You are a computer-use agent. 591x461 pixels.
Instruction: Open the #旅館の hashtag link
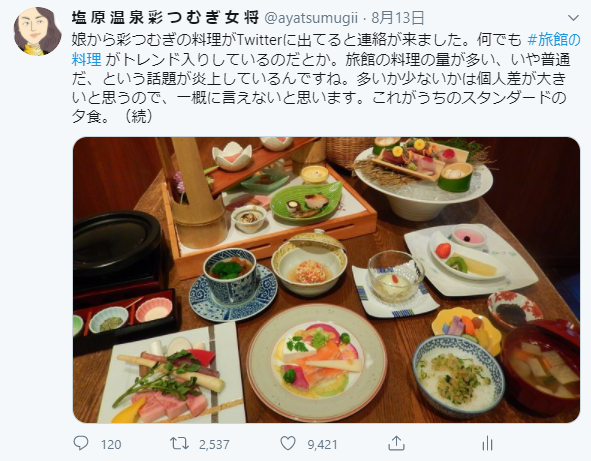(554, 40)
